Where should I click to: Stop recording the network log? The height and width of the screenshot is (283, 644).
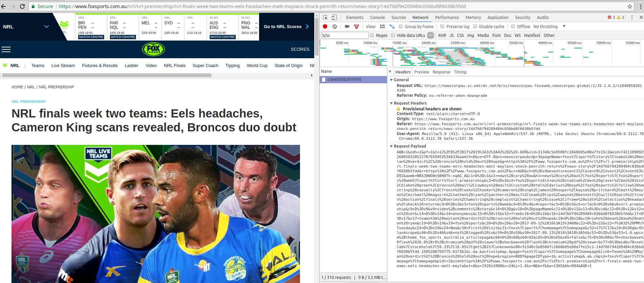[x=325, y=26]
